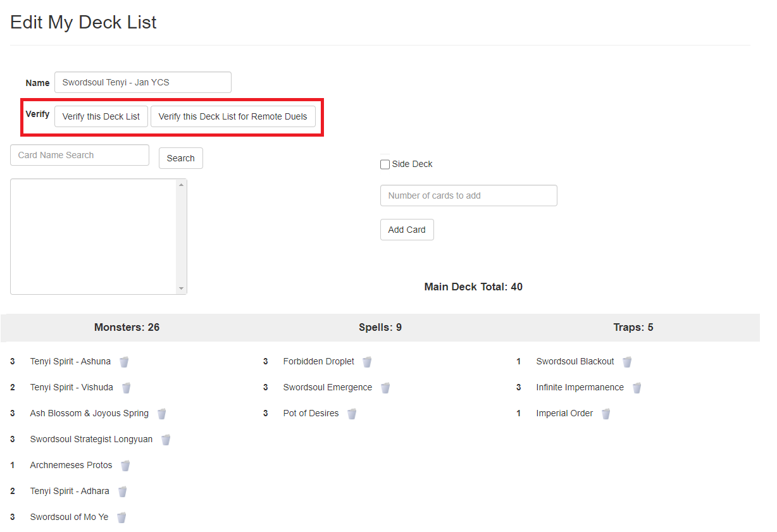Screen dimensions: 777x532
Task: Select the Archnemeses Protos card name
Action: tap(71, 466)
